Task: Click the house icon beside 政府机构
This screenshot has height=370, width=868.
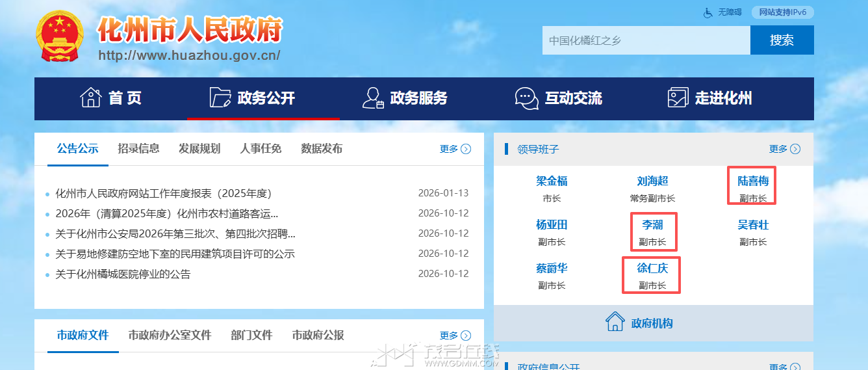Action: click(x=615, y=322)
